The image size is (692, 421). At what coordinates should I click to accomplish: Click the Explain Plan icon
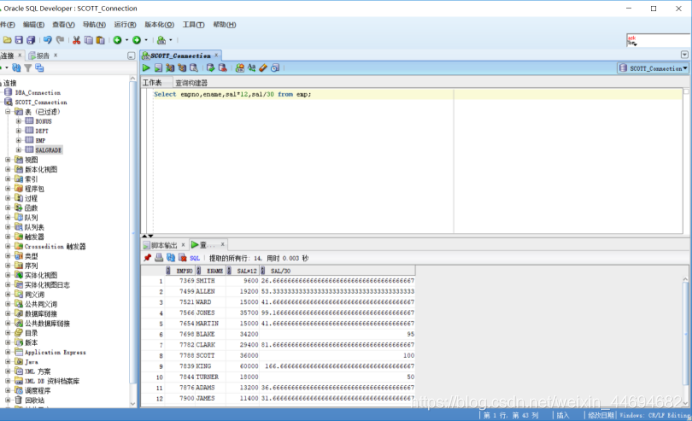click(170, 68)
